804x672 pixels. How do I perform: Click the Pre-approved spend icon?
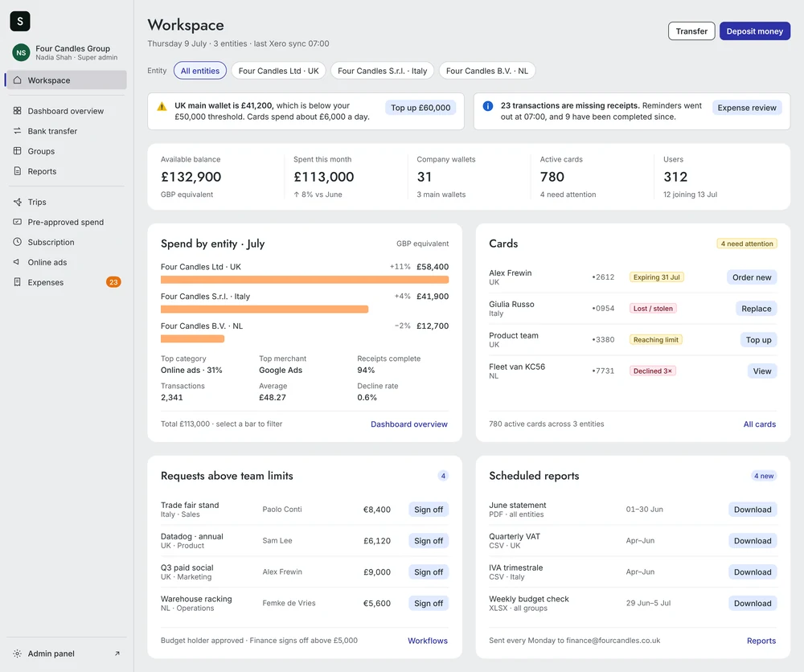point(18,222)
